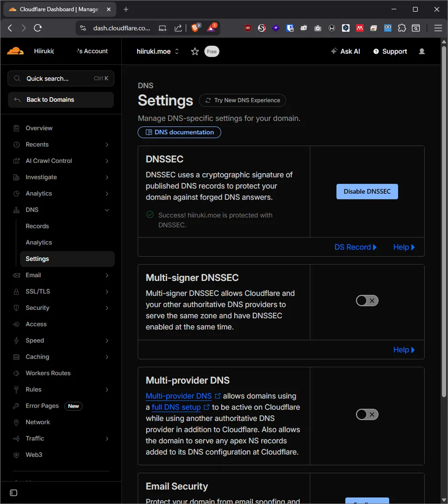Expand top-level Analytics chevron

(107, 194)
